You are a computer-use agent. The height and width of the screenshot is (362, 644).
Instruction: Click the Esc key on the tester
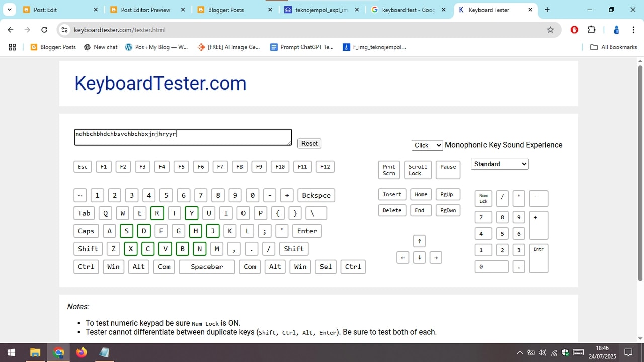click(x=83, y=167)
